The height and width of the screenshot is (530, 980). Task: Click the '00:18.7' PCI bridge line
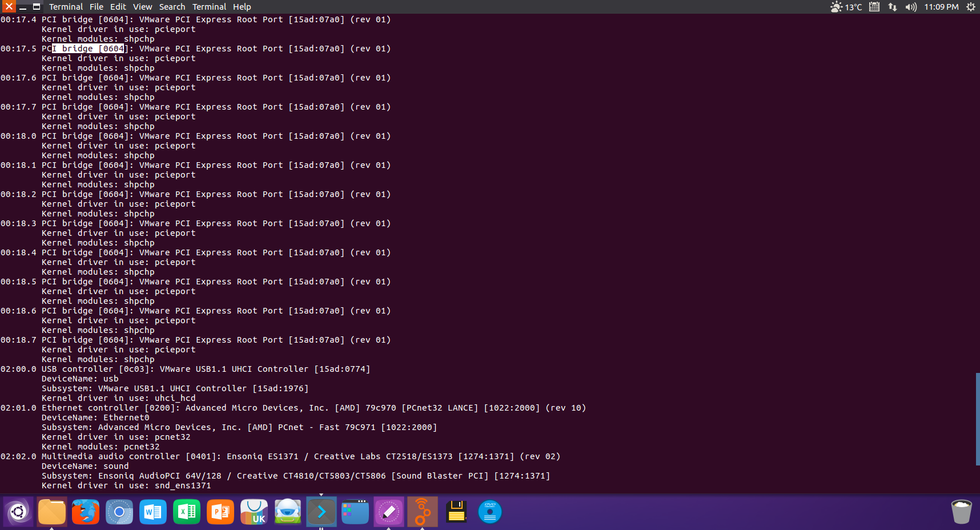tap(195, 340)
